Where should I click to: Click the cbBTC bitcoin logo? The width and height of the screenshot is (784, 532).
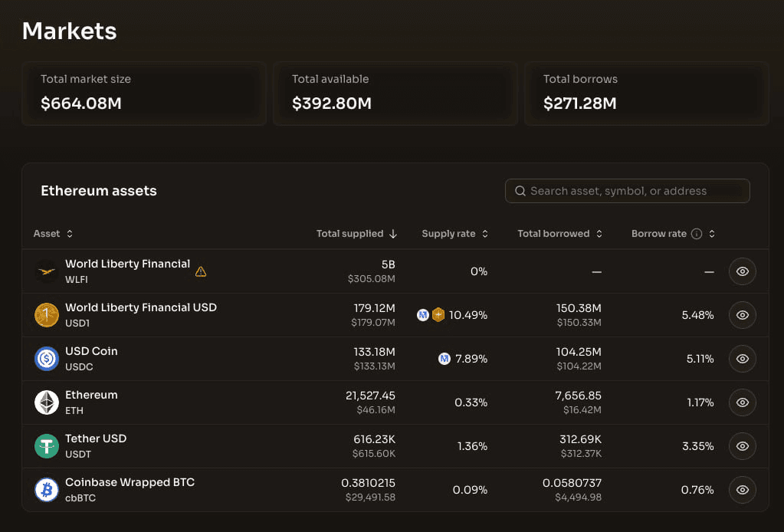pyautogui.click(x=47, y=490)
